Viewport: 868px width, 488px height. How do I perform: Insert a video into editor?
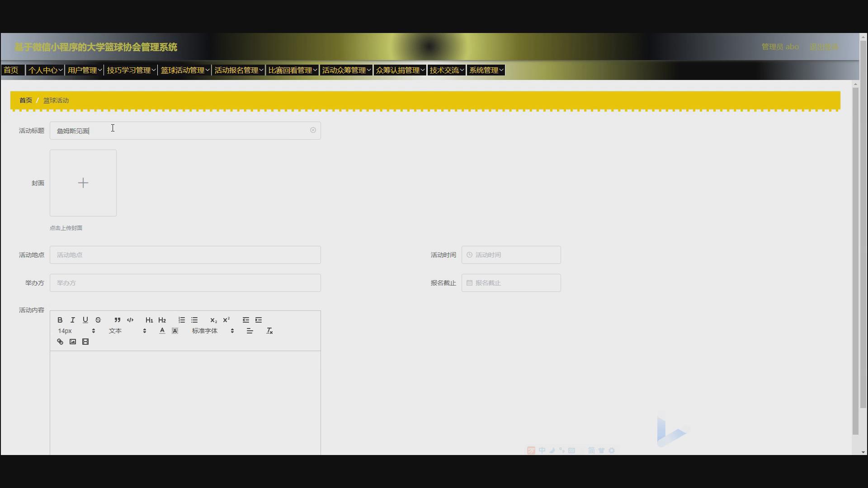click(x=85, y=342)
